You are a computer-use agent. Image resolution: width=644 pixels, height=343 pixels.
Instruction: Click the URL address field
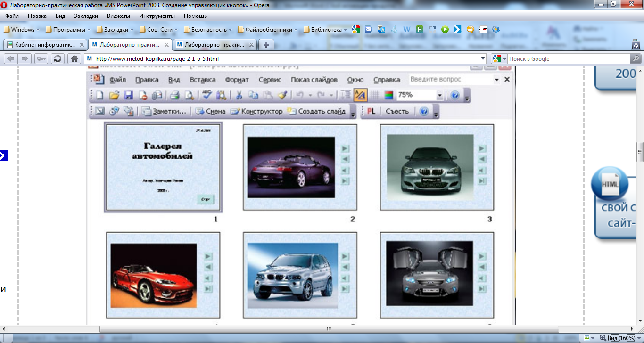pos(286,59)
